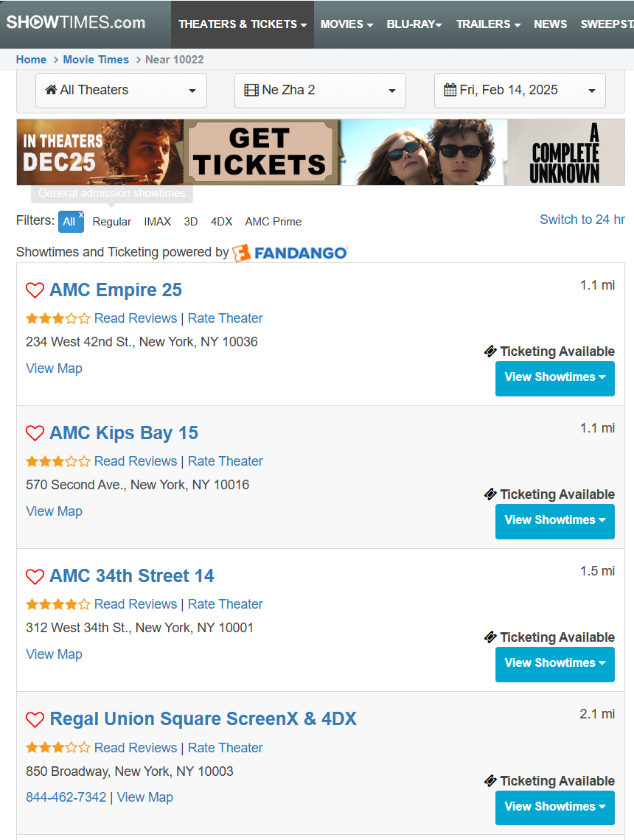Screen dimensions: 634x840
Task: Click the Fandango logo
Action: [290, 253]
